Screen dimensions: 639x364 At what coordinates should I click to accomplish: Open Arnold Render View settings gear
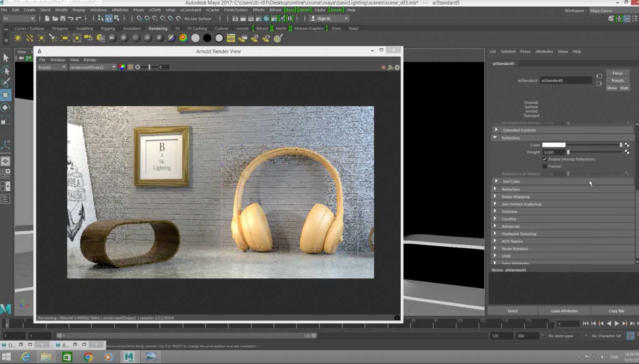397,67
